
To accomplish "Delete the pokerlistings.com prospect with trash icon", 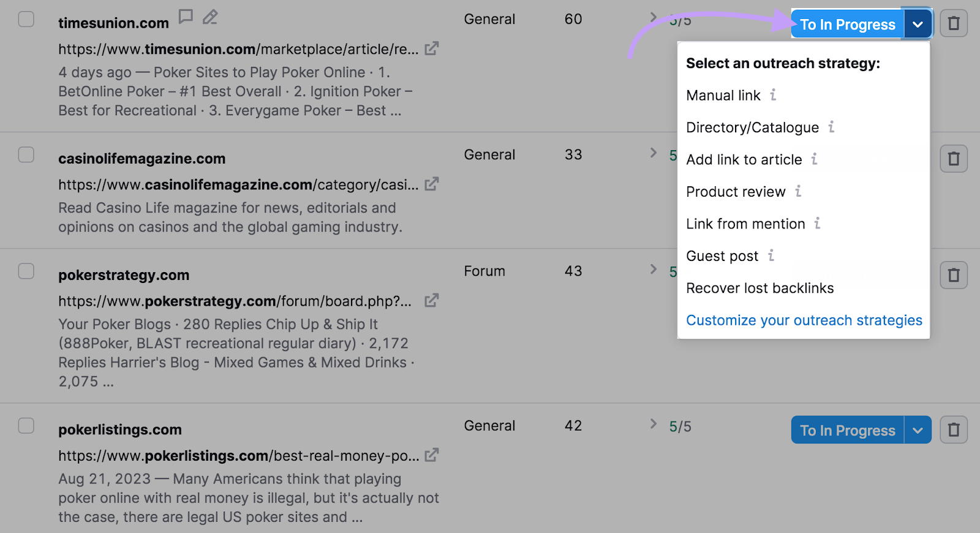I will click(954, 429).
